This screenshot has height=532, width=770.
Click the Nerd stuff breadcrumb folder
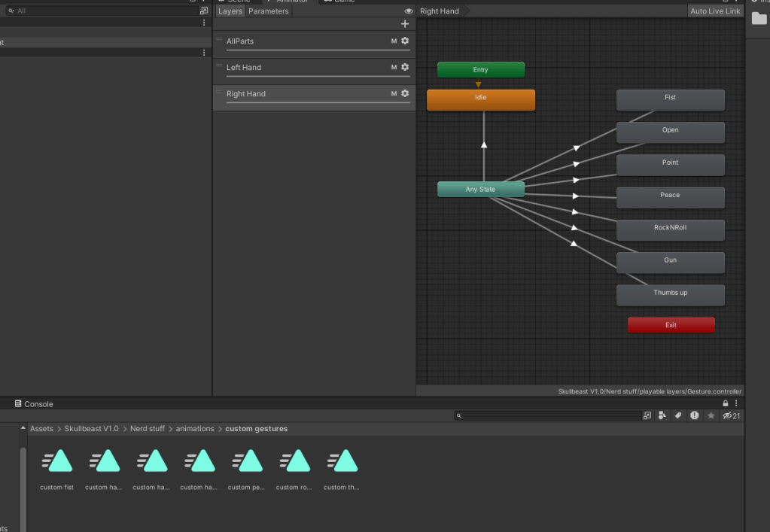tap(148, 429)
